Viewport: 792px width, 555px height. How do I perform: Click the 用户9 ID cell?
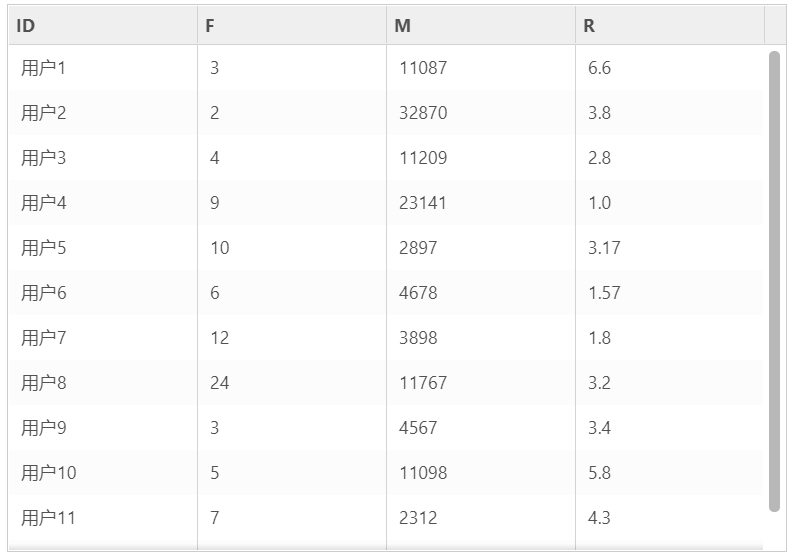coord(103,427)
